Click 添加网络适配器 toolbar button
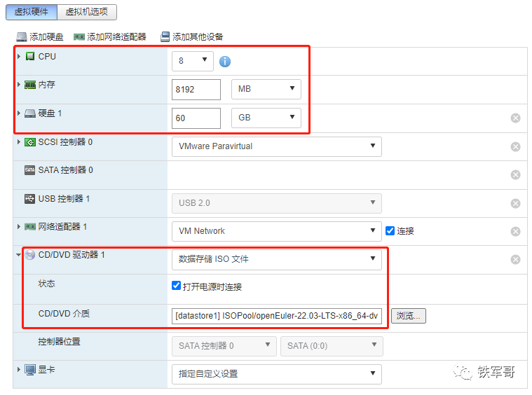532x395 pixels. [110, 36]
